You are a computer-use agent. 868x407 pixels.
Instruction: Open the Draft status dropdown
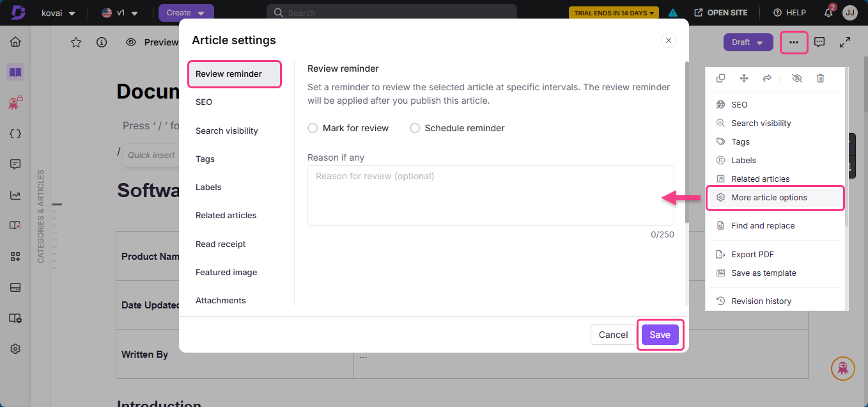coord(748,42)
